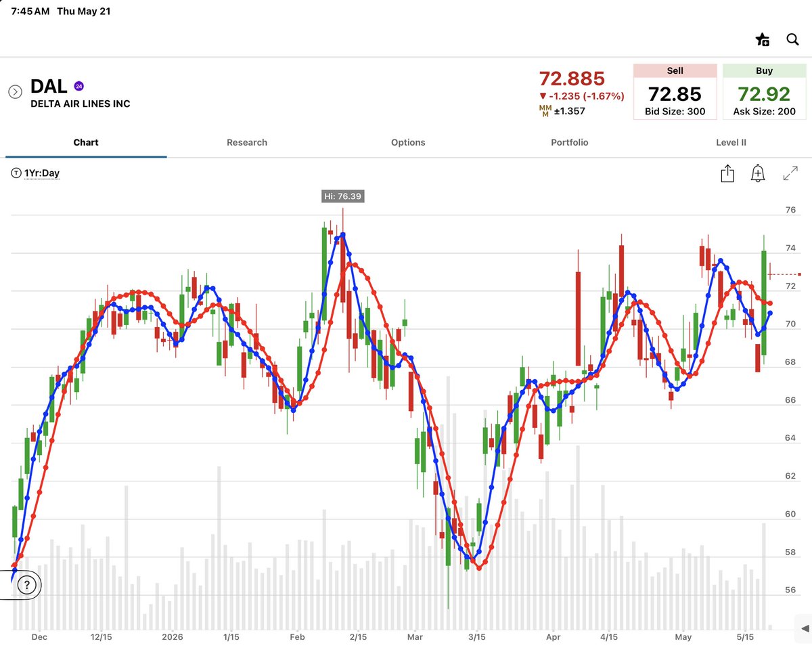The width and height of the screenshot is (812, 652).
Task: Tap the purple 24 badge next to DAL
Action: [x=79, y=86]
